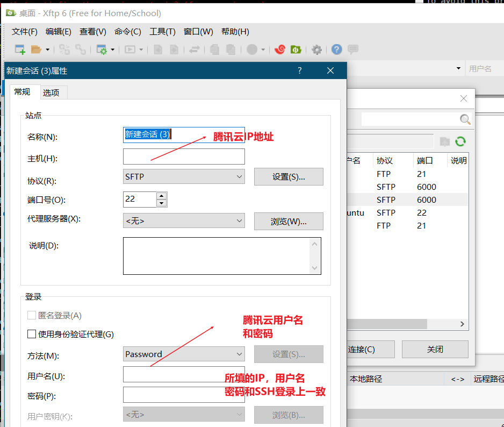
Task: Click down arrow of 说明 scrollbar
Action: point(315,268)
